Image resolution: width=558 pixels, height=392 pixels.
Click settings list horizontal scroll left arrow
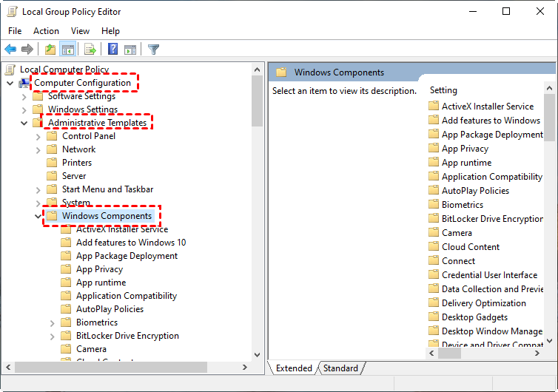(431, 354)
